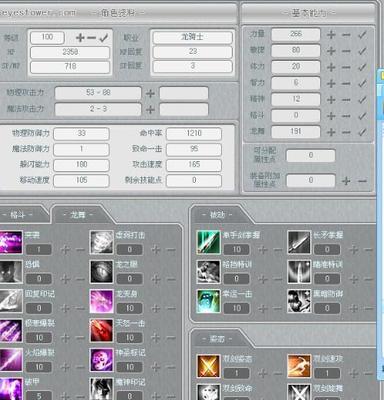Confirm the 力量 stat with its checkmark

click(x=362, y=34)
